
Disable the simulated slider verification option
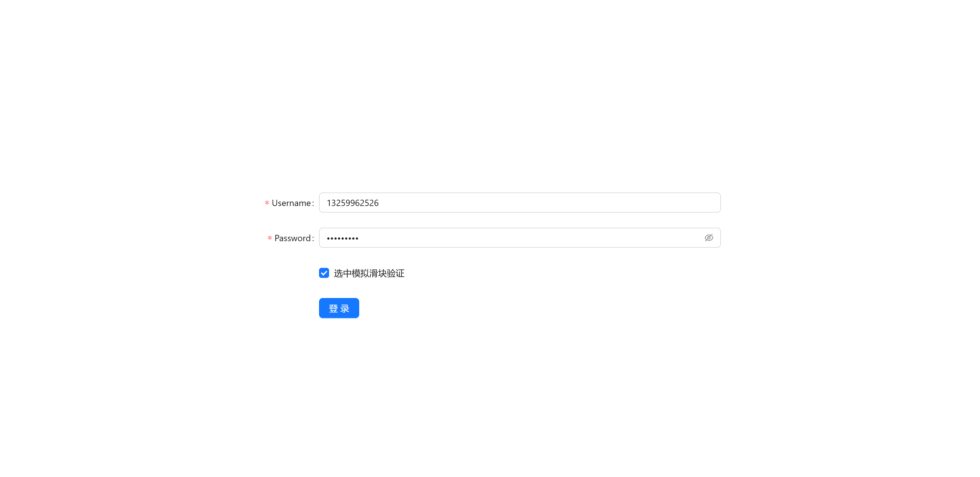coord(324,273)
